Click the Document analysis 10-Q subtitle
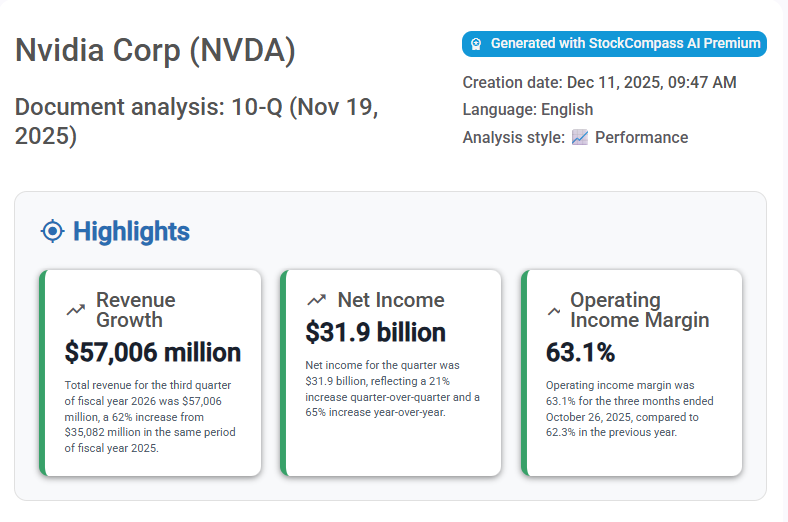The height and width of the screenshot is (522, 788). (196, 120)
